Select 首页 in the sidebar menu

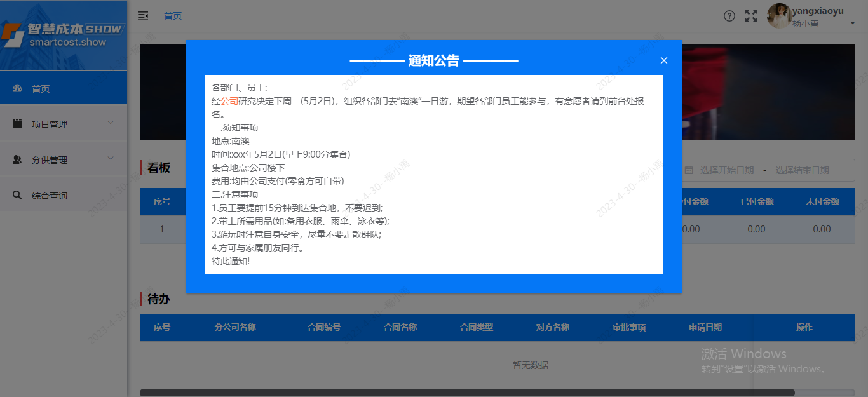pyautogui.click(x=41, y=88)
